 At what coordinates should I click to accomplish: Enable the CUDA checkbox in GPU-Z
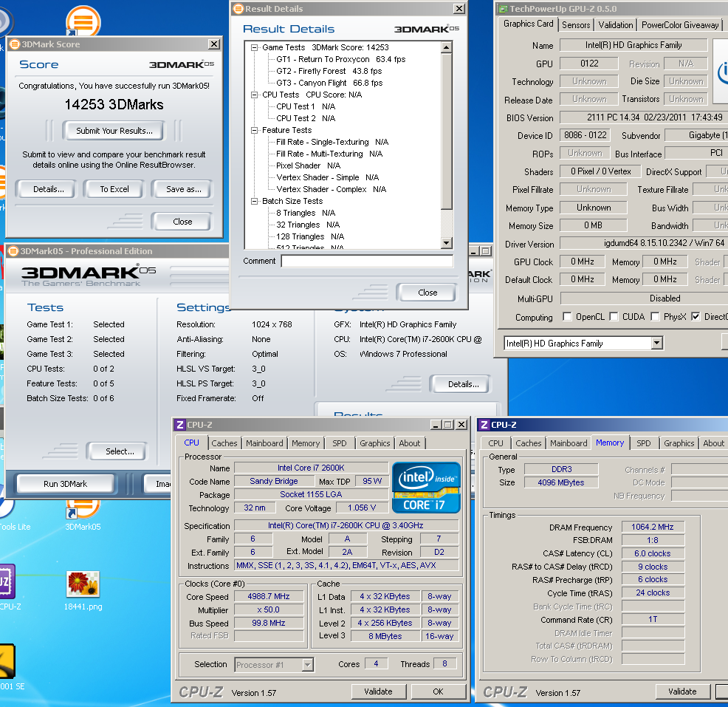614,316
